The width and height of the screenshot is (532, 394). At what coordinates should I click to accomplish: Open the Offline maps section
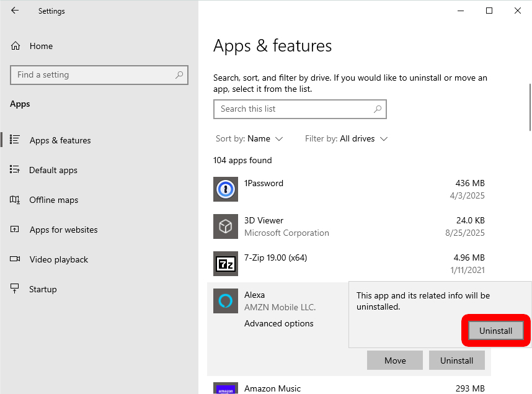tap(53, 200)
